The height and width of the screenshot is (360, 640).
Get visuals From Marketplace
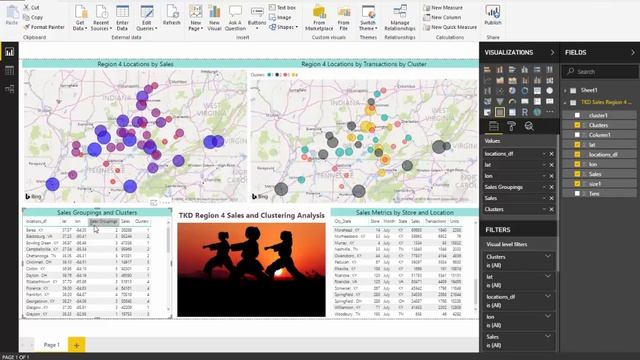[319, 18]
